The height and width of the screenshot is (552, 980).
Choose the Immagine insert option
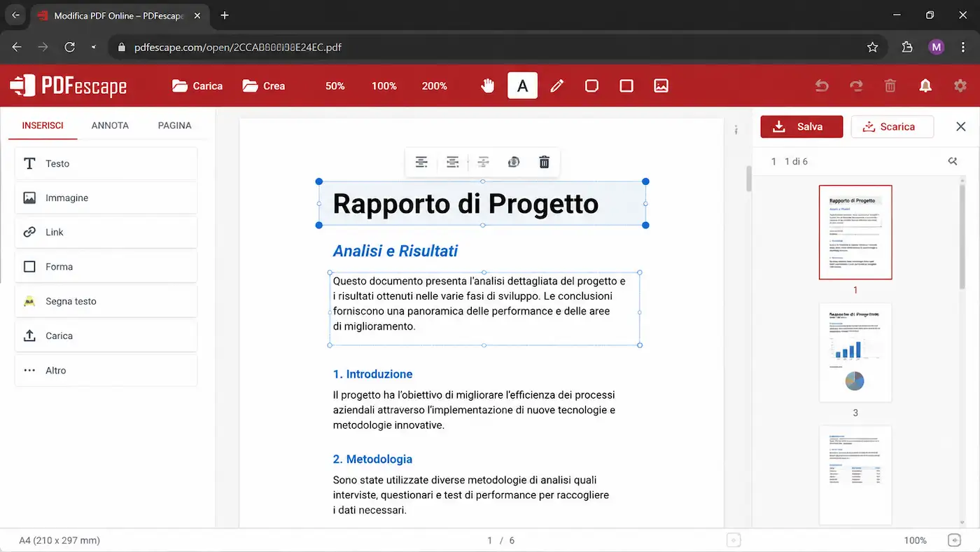(x=106, y=198)
